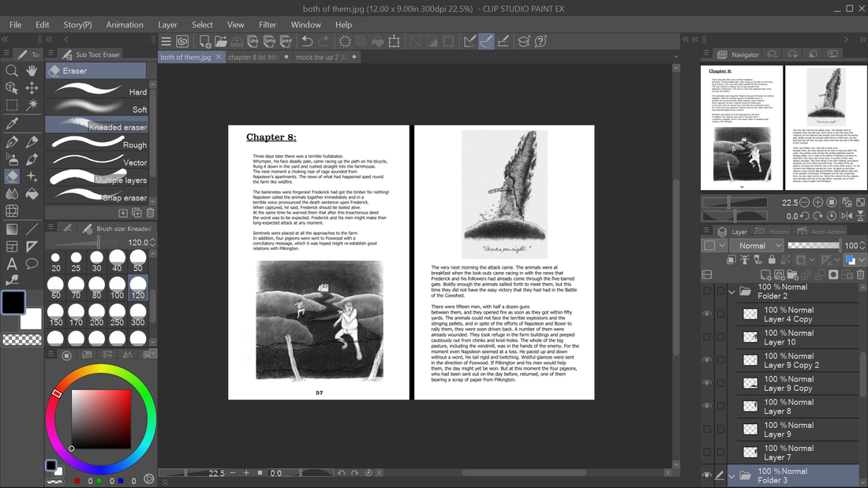Delete layer with trash icon in Layer panel

(x=860, y=275)
